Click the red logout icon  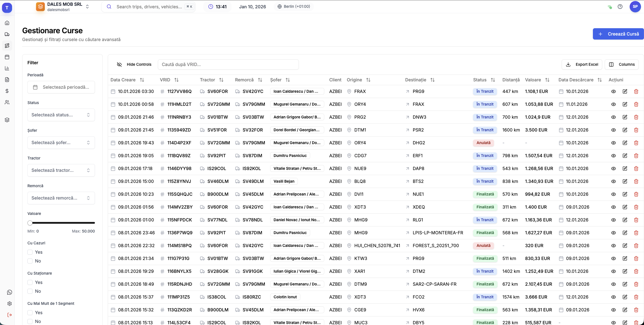click(10, 315)
